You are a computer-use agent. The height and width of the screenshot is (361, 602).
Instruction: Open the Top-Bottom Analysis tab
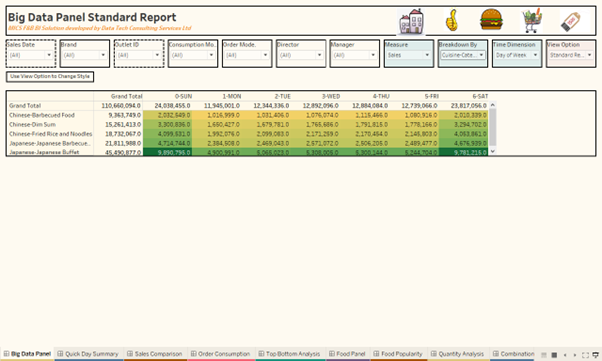pos(289,354)
